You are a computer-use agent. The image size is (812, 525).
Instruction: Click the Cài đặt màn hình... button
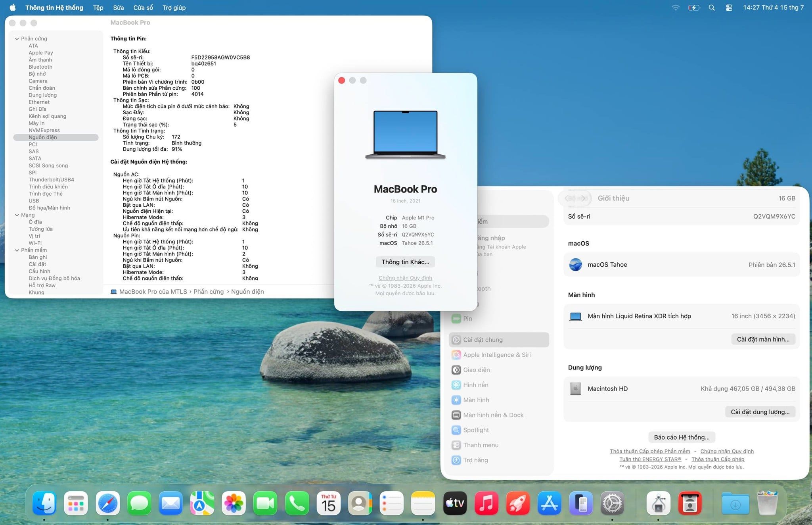[763, 339]
